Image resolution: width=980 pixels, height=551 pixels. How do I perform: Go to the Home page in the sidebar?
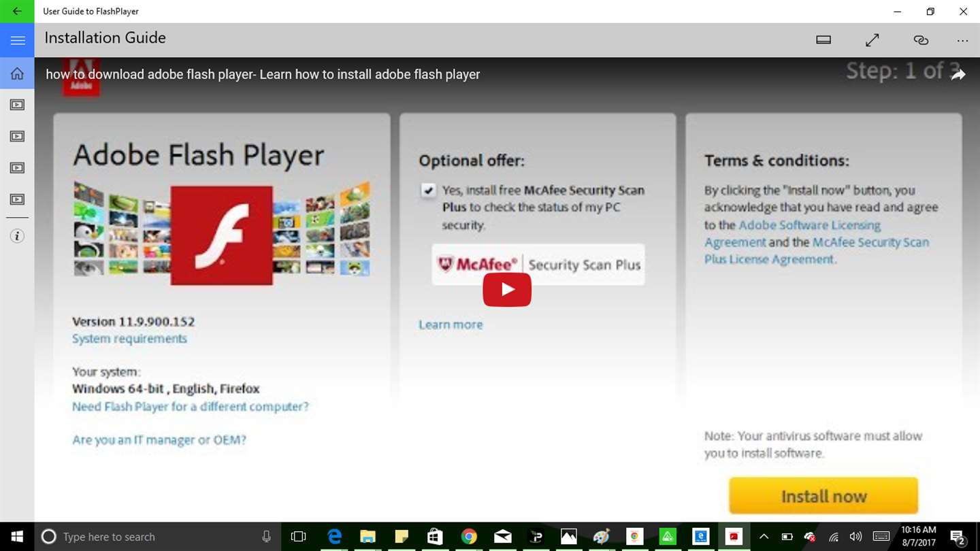pyautogui.click(x=17, y=73)
